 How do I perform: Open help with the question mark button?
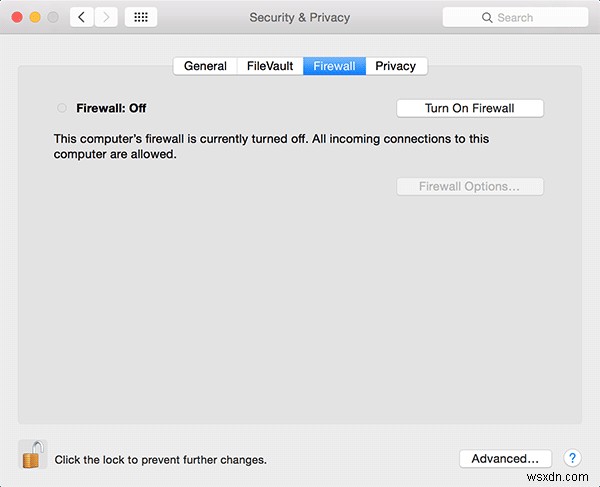(x=572, y=458)
